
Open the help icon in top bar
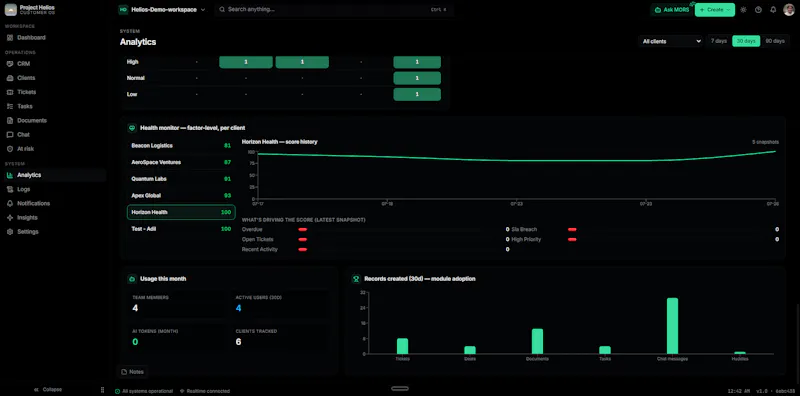[758, 10]
